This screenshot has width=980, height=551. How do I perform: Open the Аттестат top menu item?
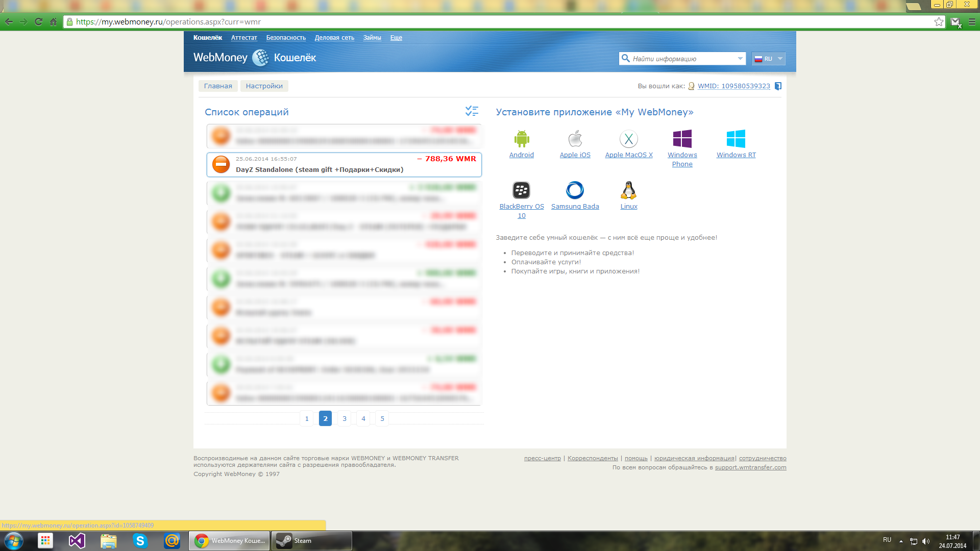click(x=244, y=38)
